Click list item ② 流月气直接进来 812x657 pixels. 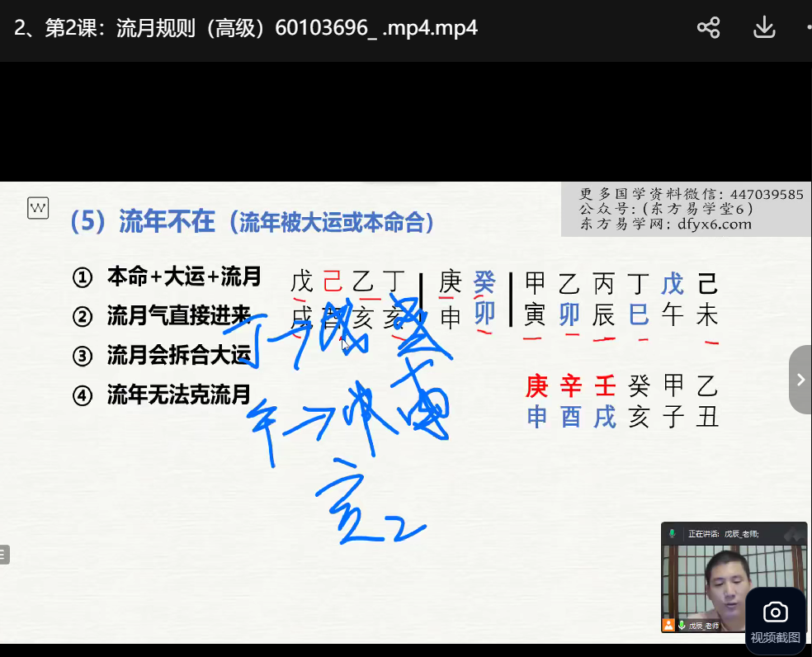[167, 316]
